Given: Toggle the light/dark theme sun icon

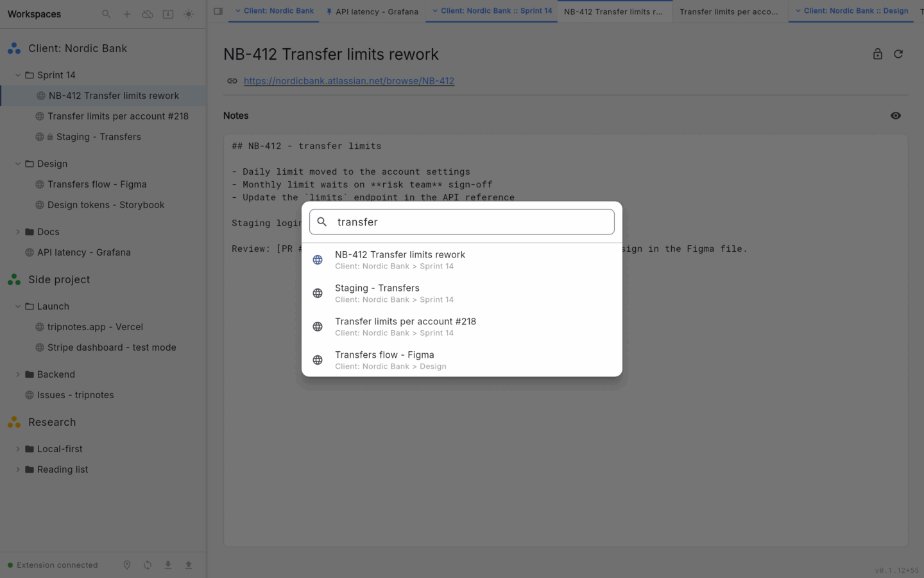Looking at the screenshot, I should [189, 14].
